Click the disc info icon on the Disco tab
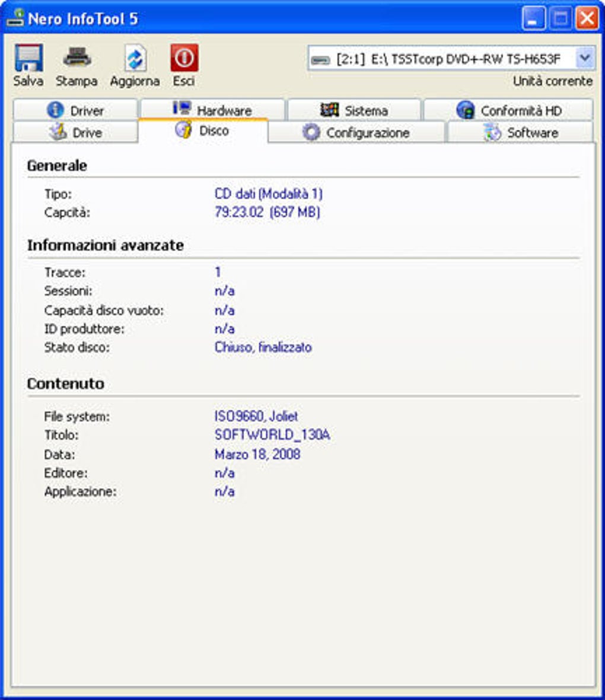Screen dimensions: 605x700 pos(183,130)
